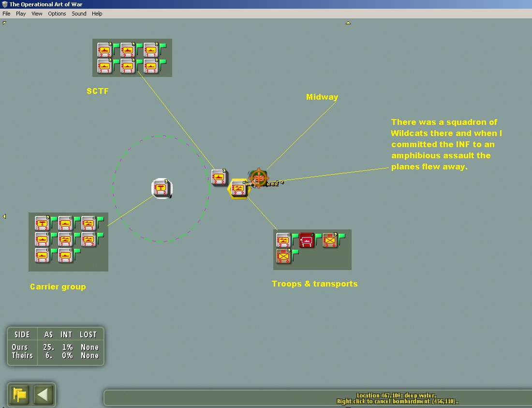
Task: Open the Play menu
Action: tap(21, 14)
